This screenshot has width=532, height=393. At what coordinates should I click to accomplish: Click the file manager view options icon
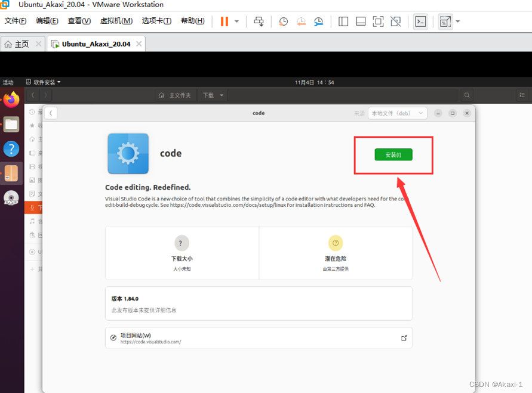(522, 95)
